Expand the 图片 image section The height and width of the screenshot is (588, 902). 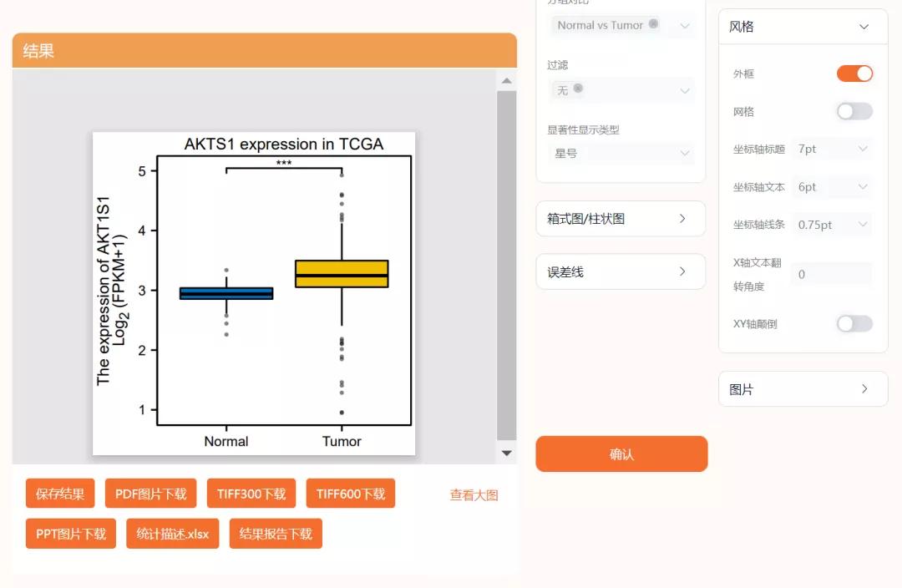point(802,388)
